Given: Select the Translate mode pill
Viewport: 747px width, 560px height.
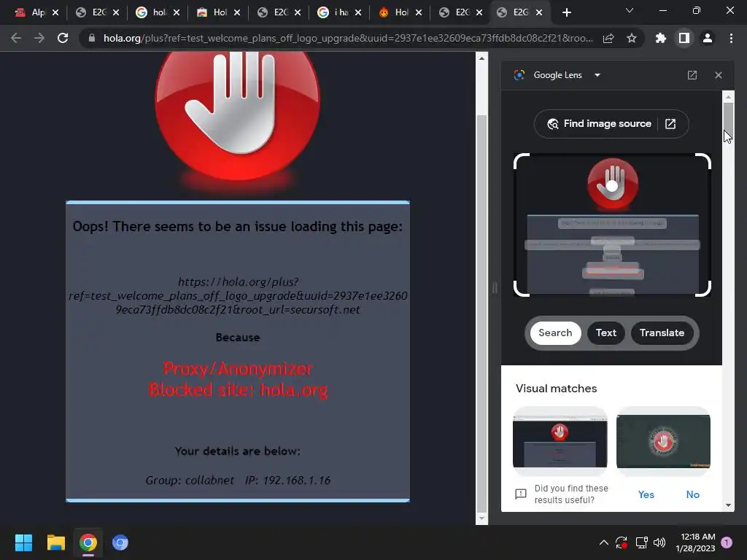Looking at the screenshot, I should (x=662, y=332).
